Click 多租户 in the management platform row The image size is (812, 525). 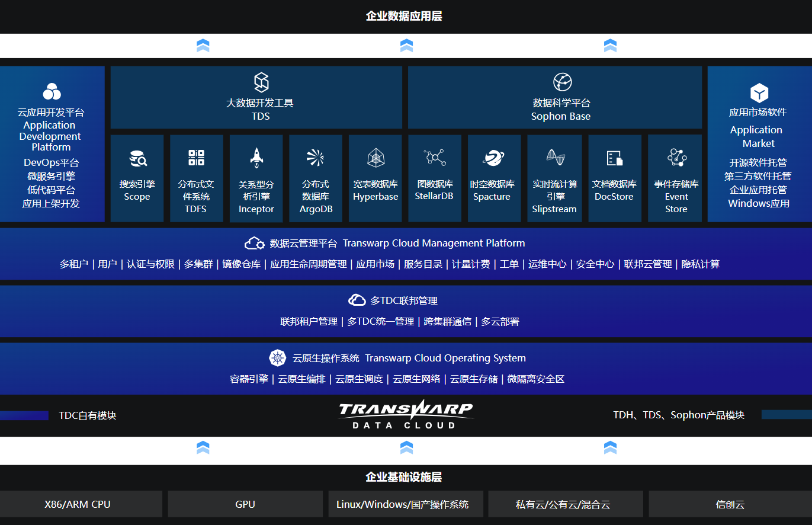74,264
